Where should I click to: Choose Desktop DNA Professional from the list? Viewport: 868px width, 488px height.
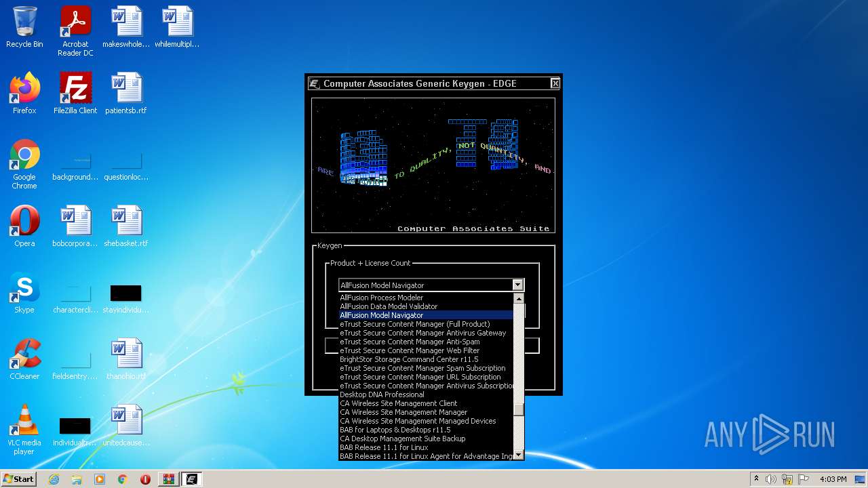(427, 394)
